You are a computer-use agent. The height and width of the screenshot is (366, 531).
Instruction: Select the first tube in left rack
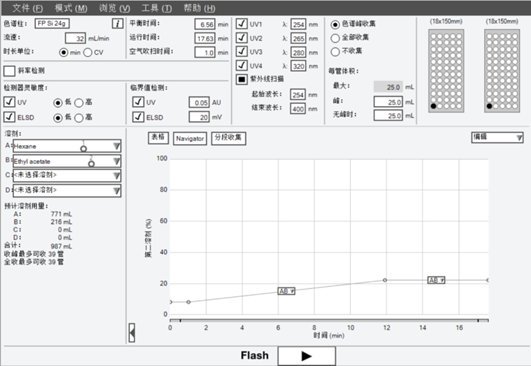433,106
